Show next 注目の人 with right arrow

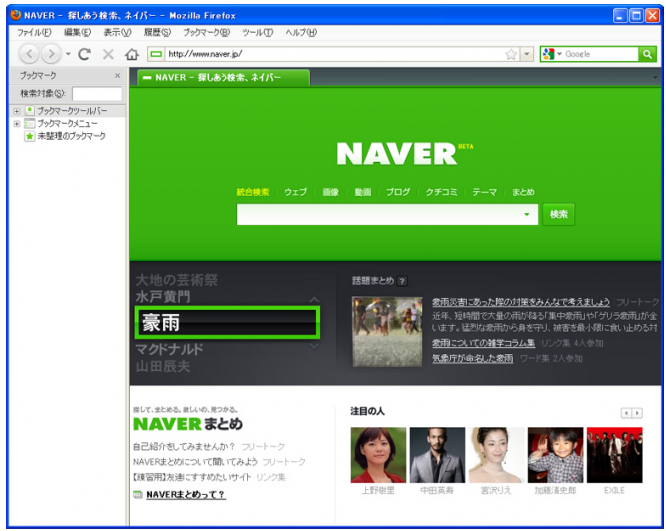637,413
